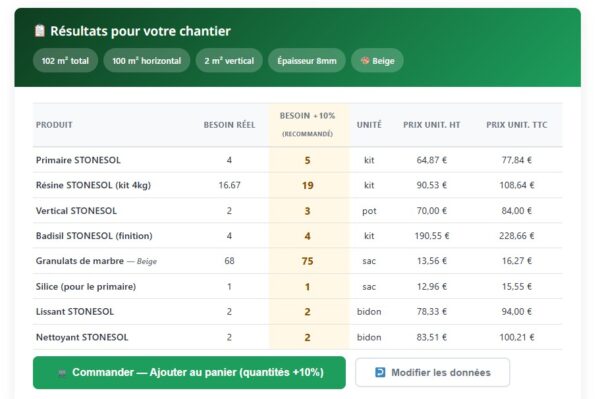Select the Résine STONESOL (kit 4kg) product name

coord(93,185)
